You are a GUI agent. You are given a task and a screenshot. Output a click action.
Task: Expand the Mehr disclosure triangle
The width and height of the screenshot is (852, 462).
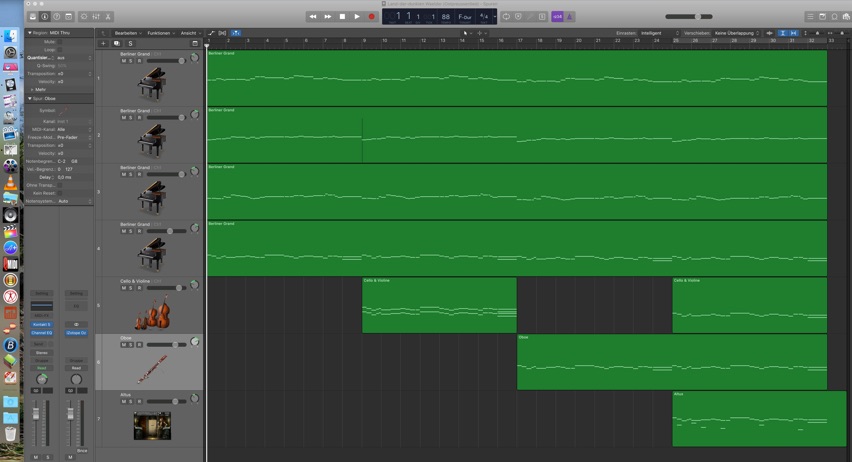pyautogui.click(x=32, y=89)
